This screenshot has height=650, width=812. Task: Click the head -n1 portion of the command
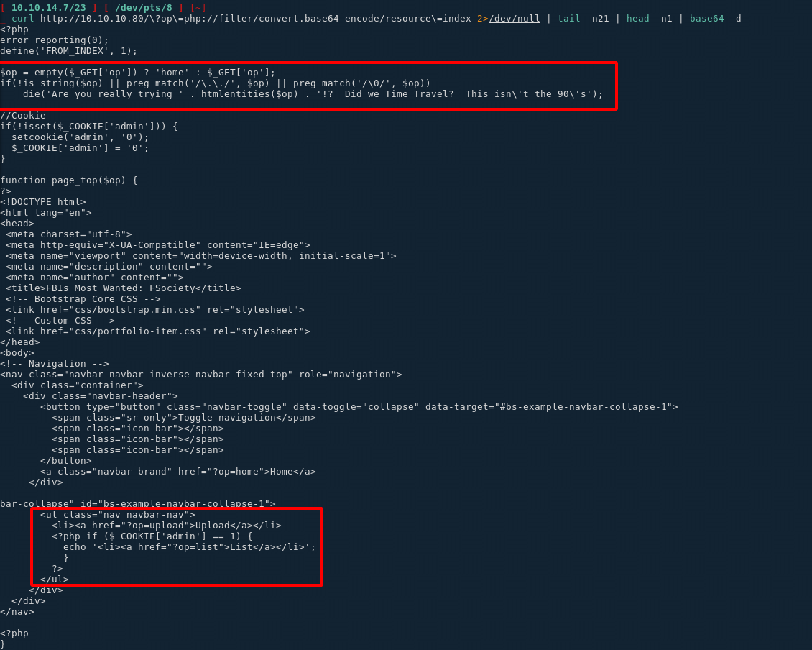coord(650,19)
